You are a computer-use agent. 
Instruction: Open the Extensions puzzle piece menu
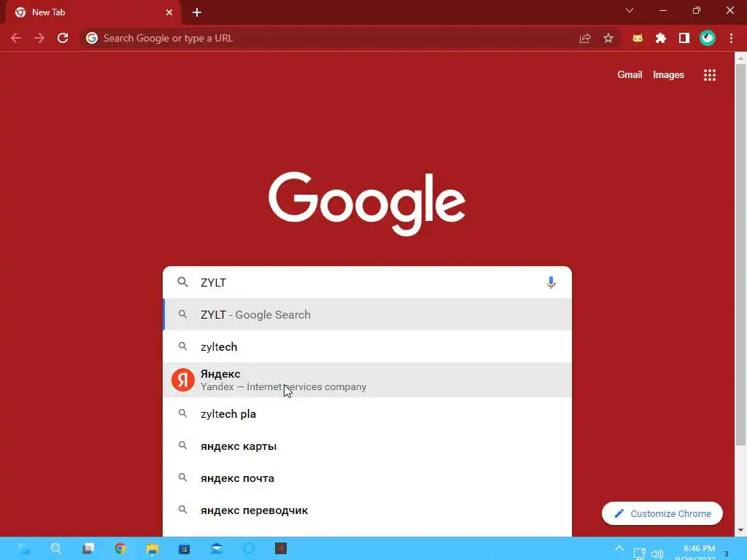661,38
